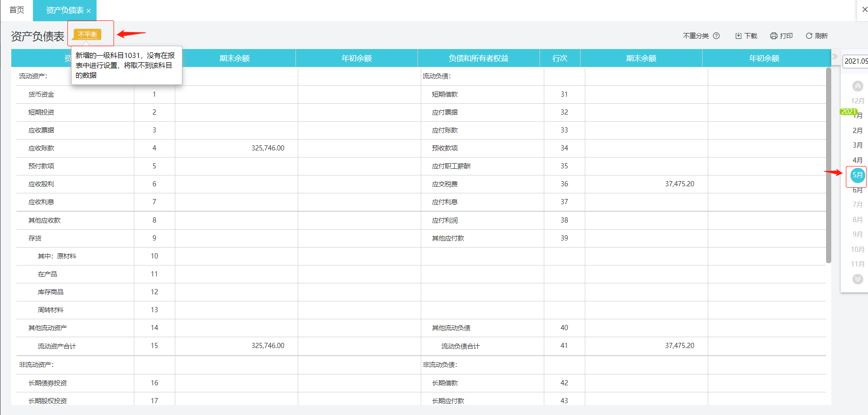
Task: Click the 行次 column header
Action: pyautogui.click(x=560, y=58)
